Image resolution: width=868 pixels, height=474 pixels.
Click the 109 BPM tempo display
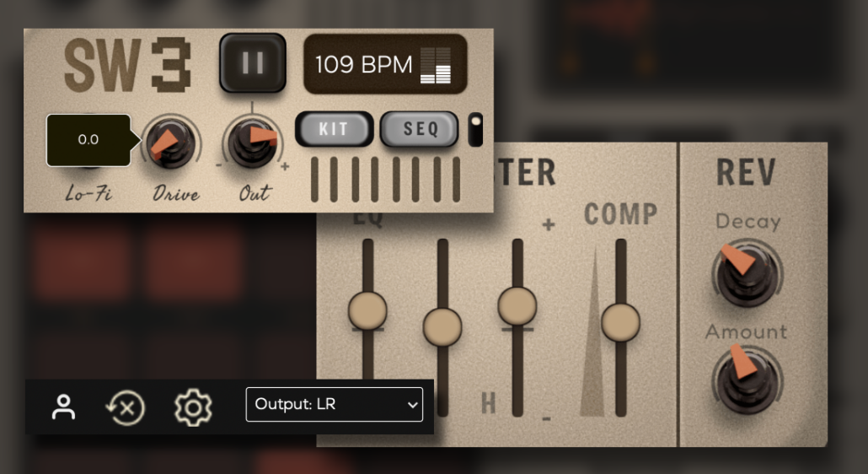(x=363, y=64)
